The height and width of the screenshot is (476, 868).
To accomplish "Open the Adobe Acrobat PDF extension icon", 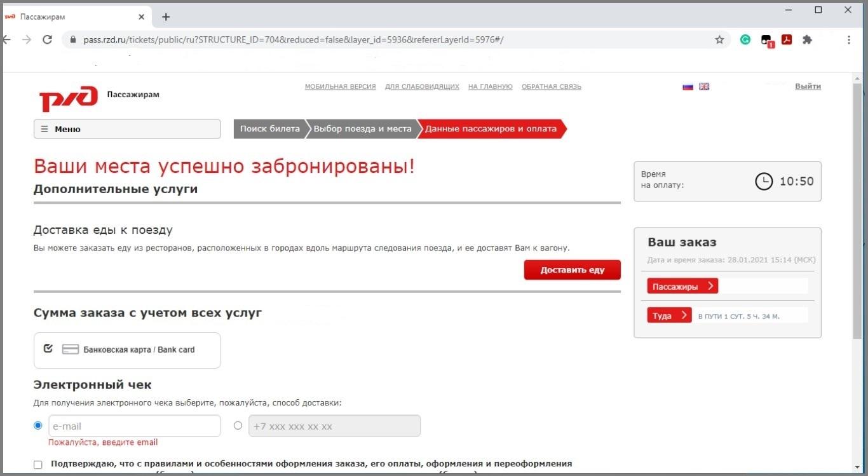I will coord(787,40).
